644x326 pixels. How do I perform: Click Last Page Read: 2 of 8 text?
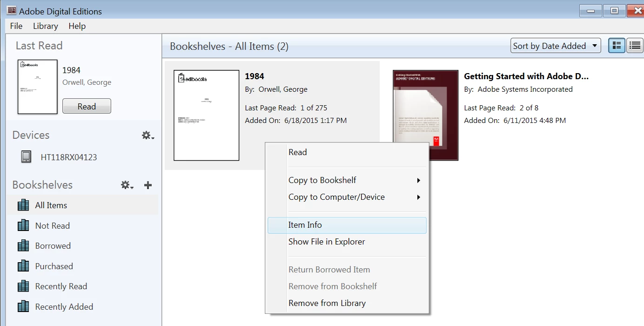(501, 108)
